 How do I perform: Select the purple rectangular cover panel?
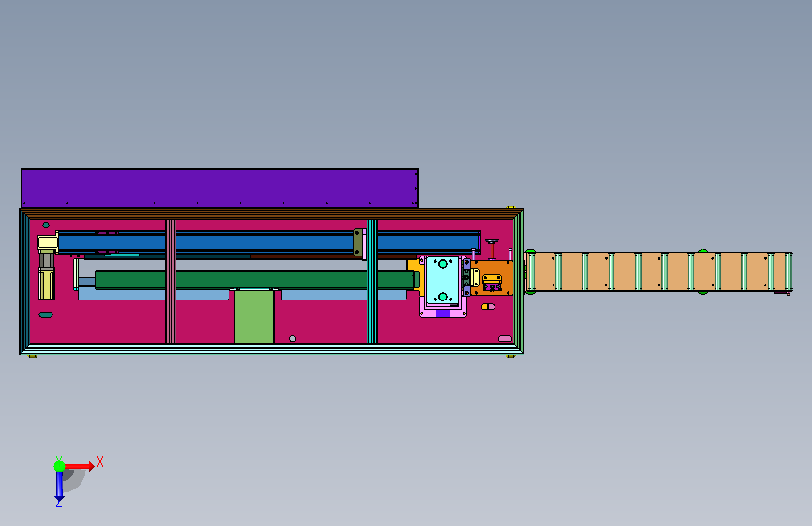coord(219,188)
